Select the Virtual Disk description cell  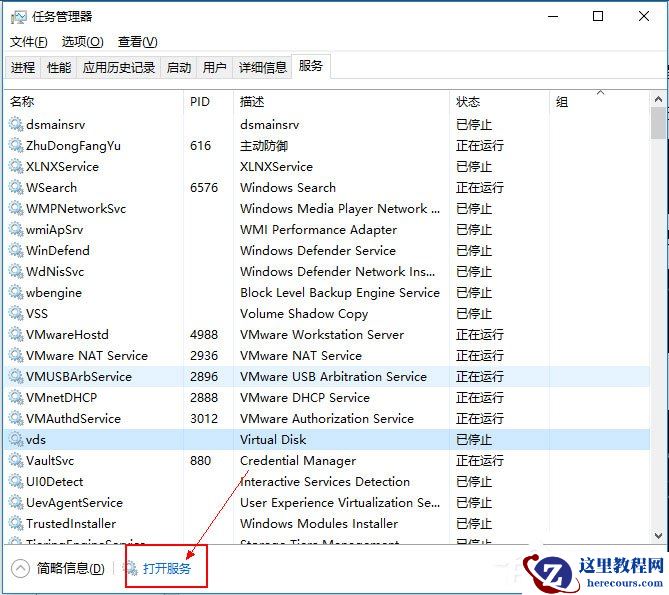273,439
